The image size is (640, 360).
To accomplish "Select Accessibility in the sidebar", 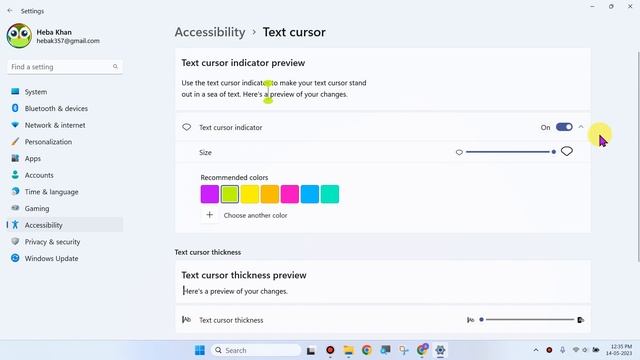I will click(64, 225).
